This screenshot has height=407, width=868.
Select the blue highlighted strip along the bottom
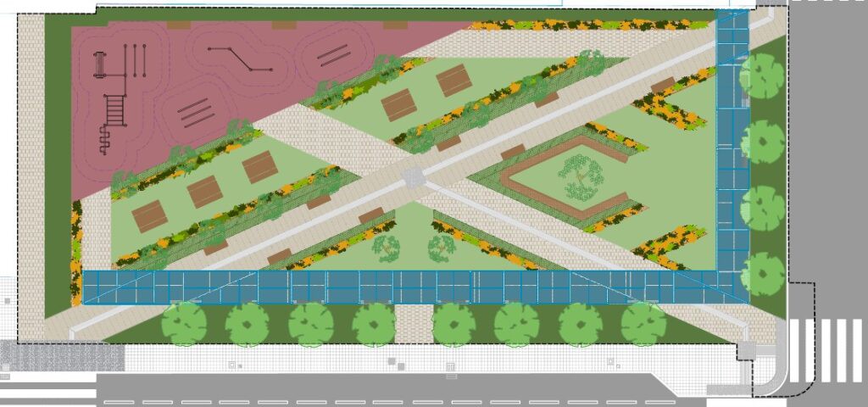(x=398, y=287)
